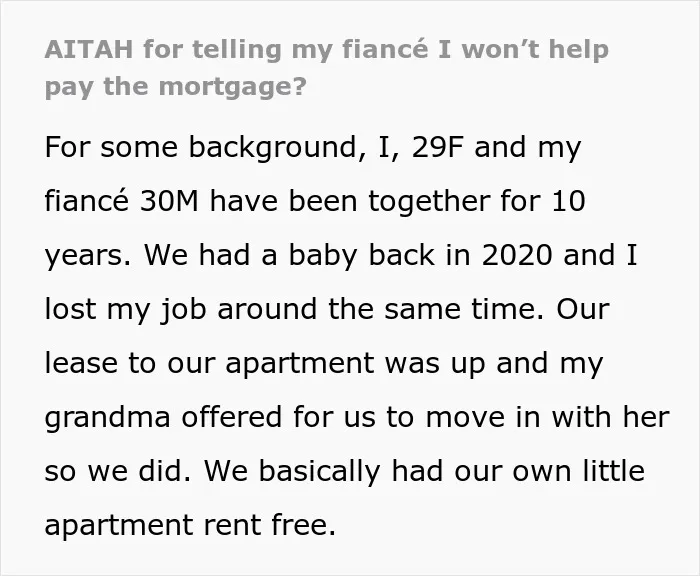Click the word 'background,' in the first sentence
This screenshot has height=576, width=700.
click(276, 148)
